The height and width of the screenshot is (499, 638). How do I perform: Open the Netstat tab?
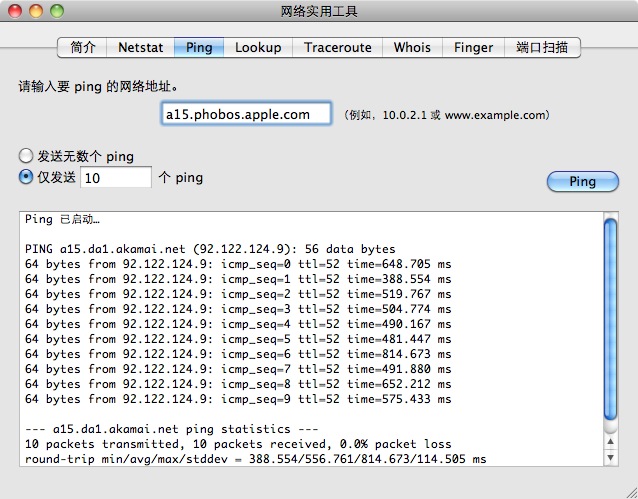(x=140, y=48)
